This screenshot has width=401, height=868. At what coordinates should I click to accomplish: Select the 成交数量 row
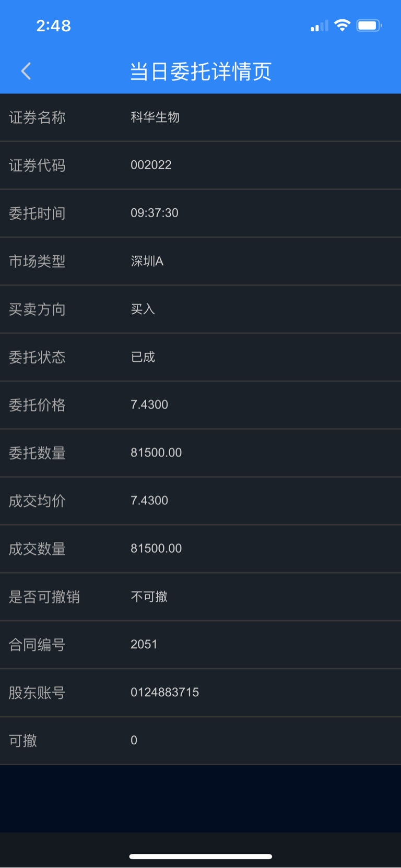[200, 549]
